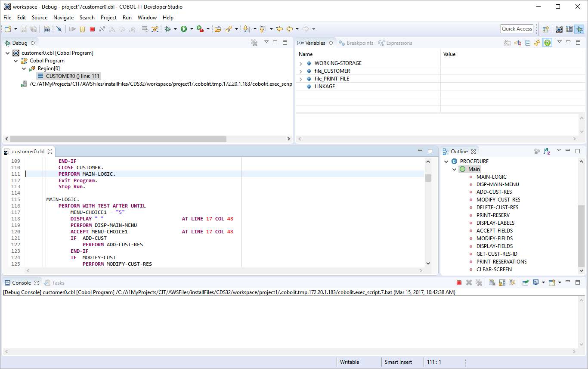Screen dimensions: 588x369
Task: Pin the Console view
Action: click(526, 282)
